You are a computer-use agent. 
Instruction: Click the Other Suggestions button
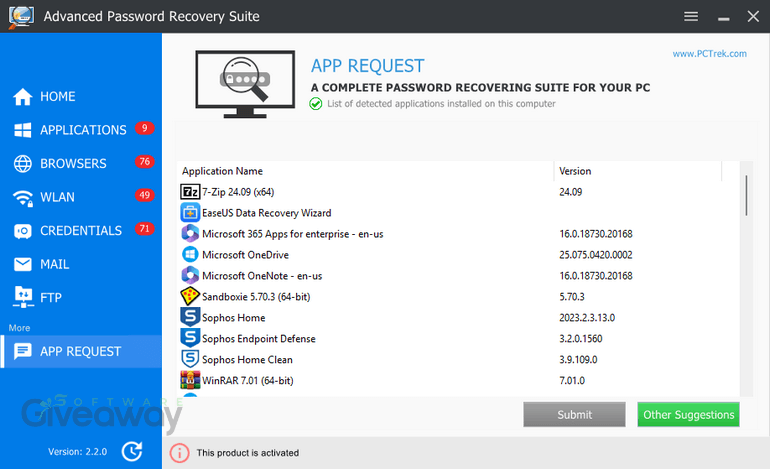688,414
